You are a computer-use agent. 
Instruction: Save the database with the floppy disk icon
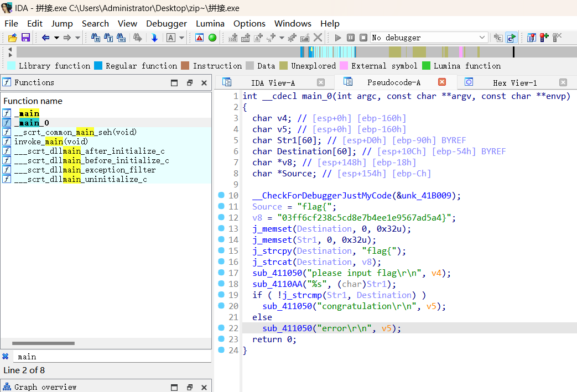[25, 38]
